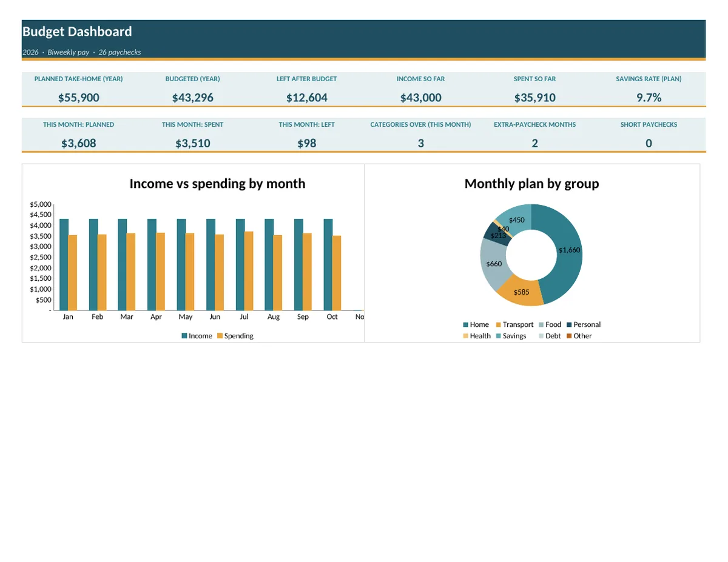This screenshot has width=728, height=562.
Task: Select the 'INCOME SO FAR' label
Action: (x=420, y=79)
